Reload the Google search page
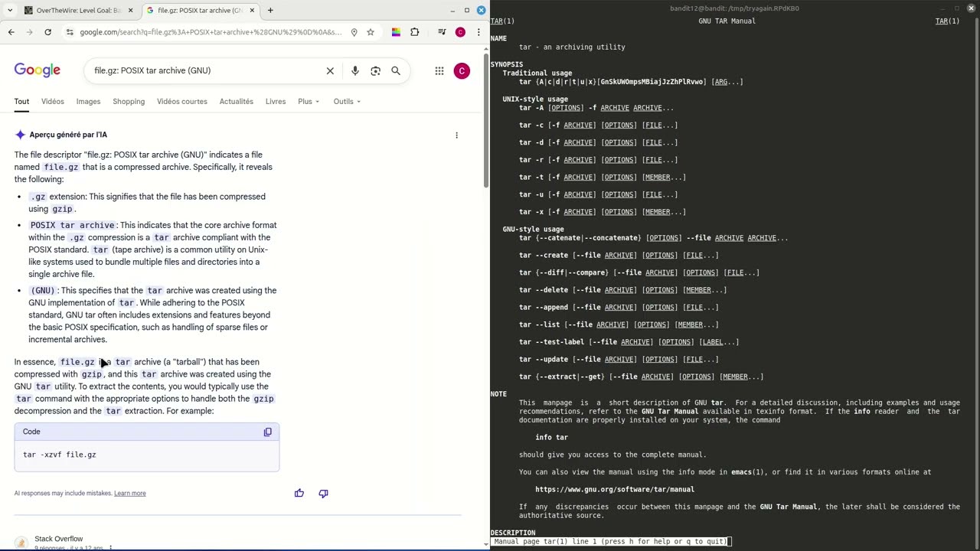Screen dimensions: 980x551 pos(47,32)
